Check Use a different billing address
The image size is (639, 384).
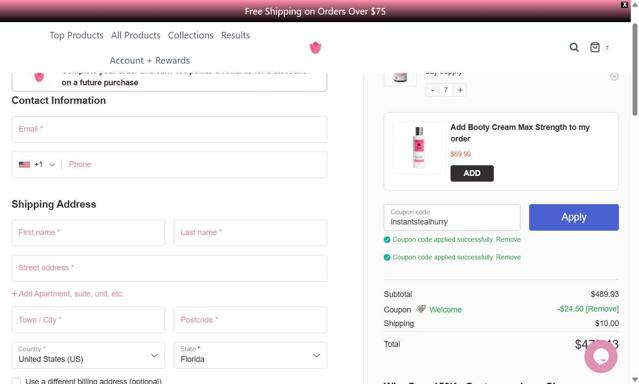click(x=16, y=381)
